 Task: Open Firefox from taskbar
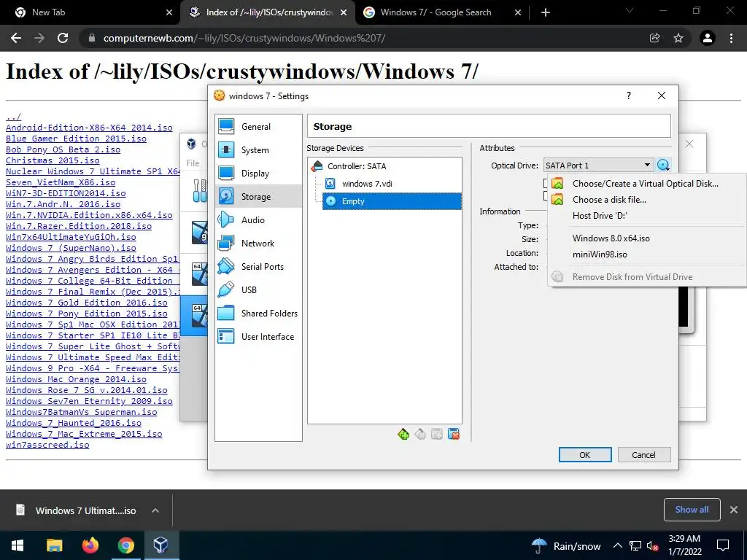(90, 545)
